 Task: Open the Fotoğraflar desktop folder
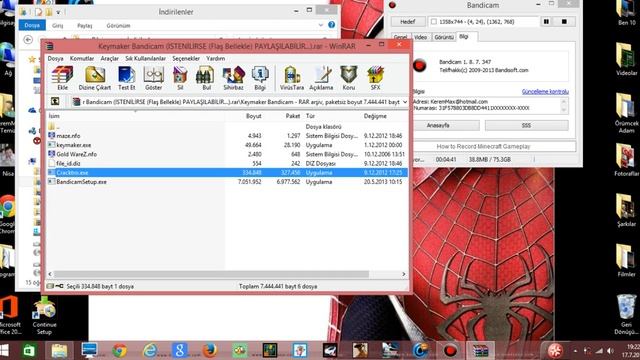pos(626,159)
